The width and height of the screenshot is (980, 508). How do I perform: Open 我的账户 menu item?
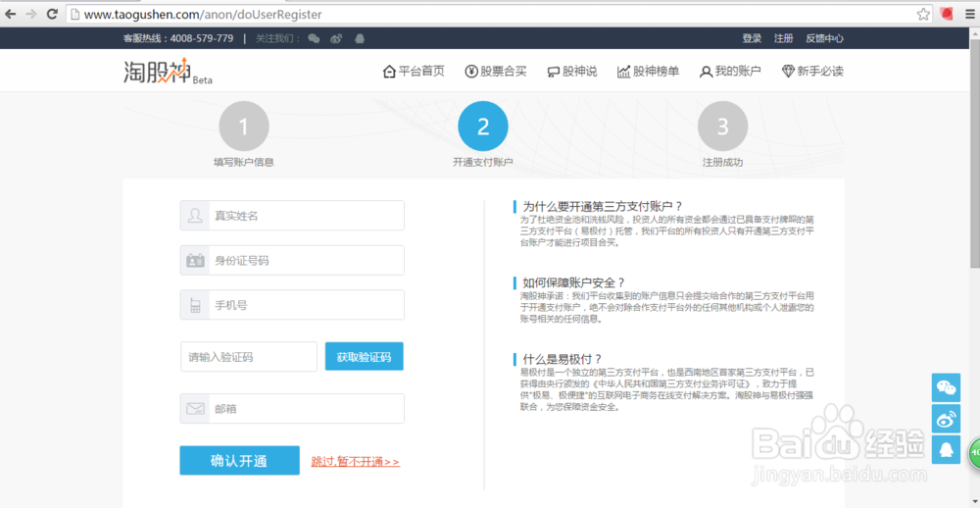click(730, 72)
